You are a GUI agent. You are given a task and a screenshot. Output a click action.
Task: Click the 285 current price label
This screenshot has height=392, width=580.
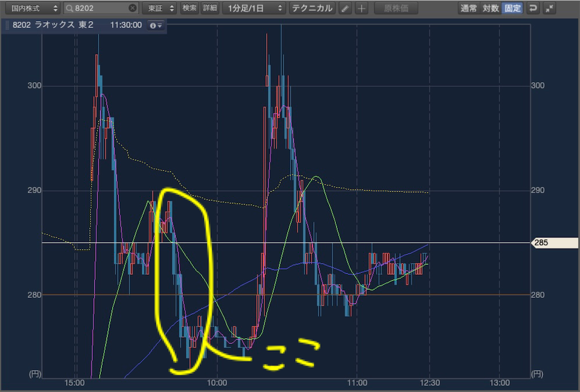(554, 242)
